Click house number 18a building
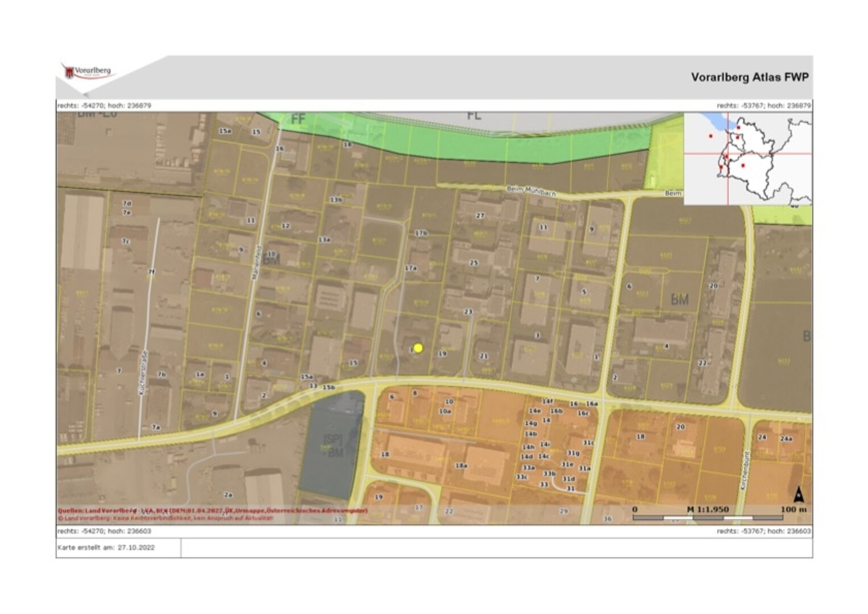 (x=461, y=466)
